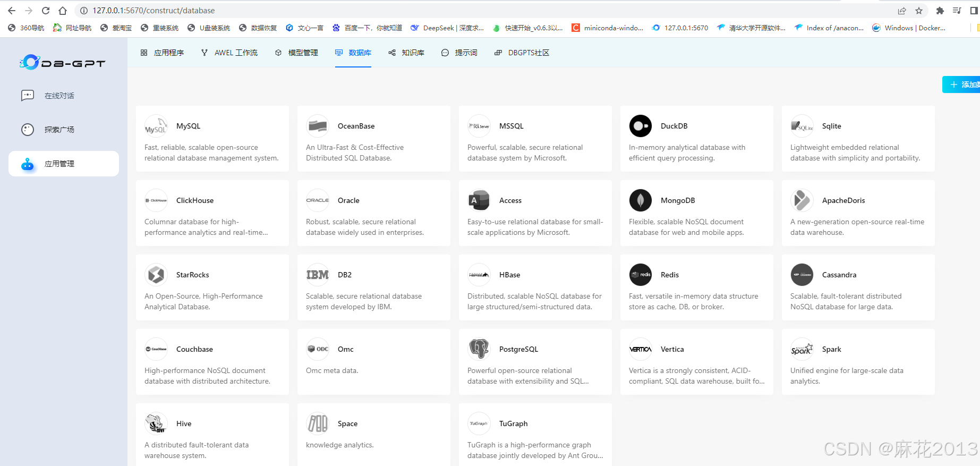Click the Vertica card description text
This screenshot has height=466, width=980.
pyautogui.click(x=697, y=376)
